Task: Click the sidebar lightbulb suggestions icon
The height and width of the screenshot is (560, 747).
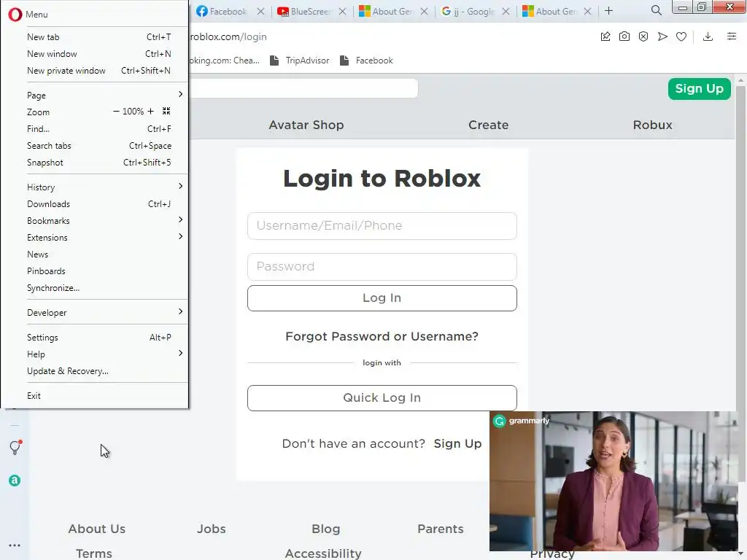Action: pyautogui.click(x=15, y=447)
